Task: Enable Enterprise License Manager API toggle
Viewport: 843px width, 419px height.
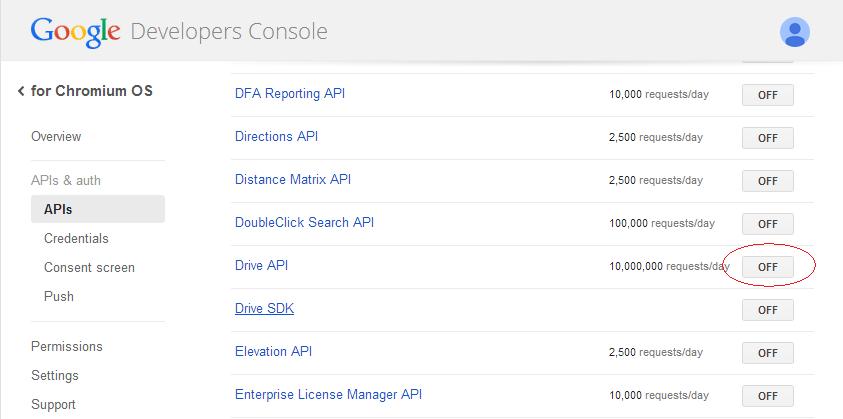Action: 767,396
